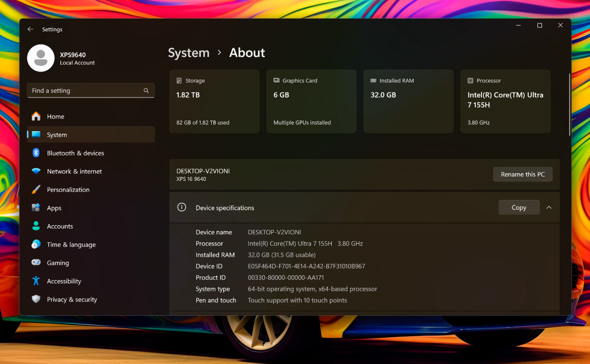The height and width of the screenshot is (364, 590).
Task: Click the XPS 16 9640 model text
Action: [191, 179]
